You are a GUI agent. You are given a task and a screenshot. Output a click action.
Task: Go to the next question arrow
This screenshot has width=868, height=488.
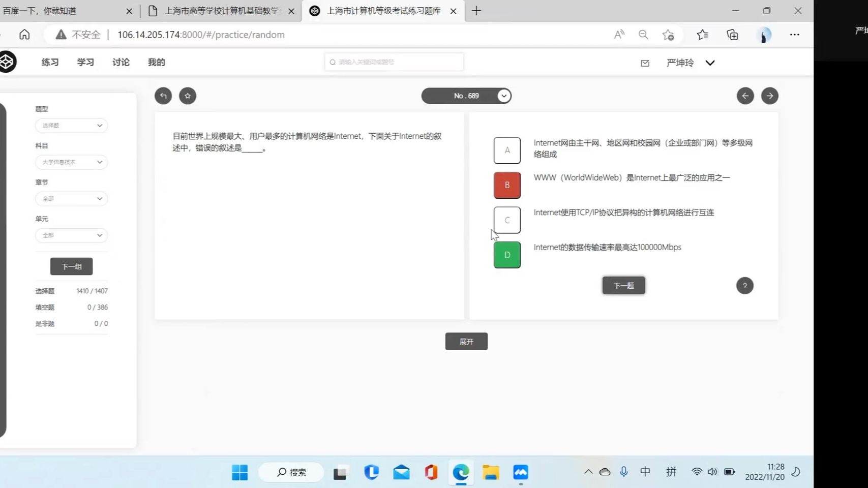click(x=769, y=96)
